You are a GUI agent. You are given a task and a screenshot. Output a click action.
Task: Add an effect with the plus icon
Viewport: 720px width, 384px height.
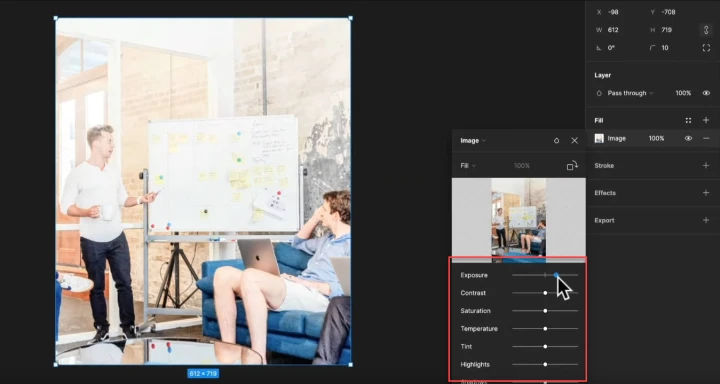tap(706, 193)
